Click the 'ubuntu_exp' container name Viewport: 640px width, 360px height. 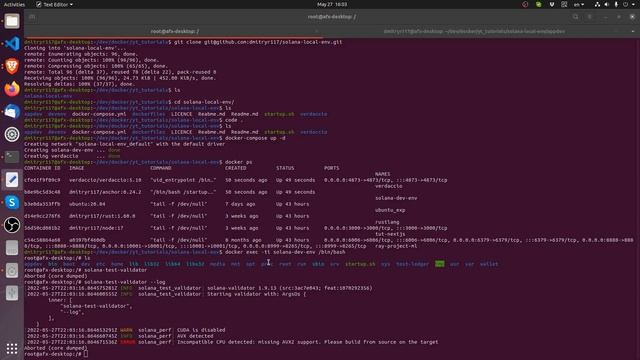pyautogui.click(x=390, y=210)
